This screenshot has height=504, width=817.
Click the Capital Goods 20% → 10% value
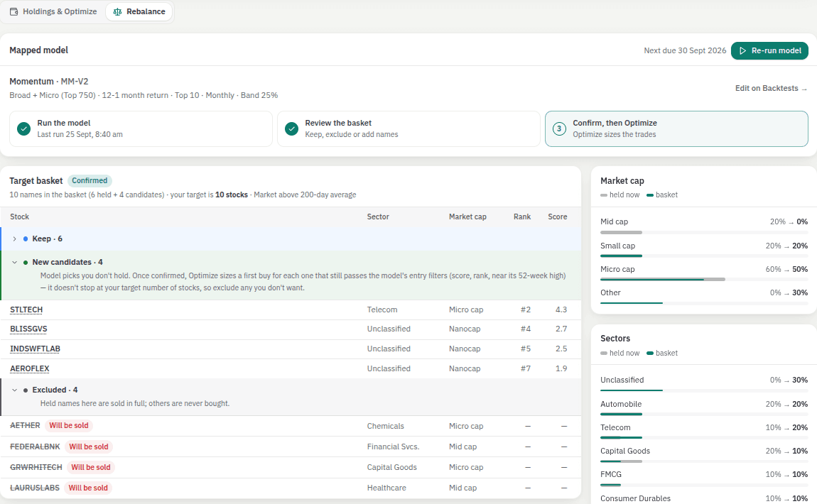pyautogui.click(x=786, y=451)
